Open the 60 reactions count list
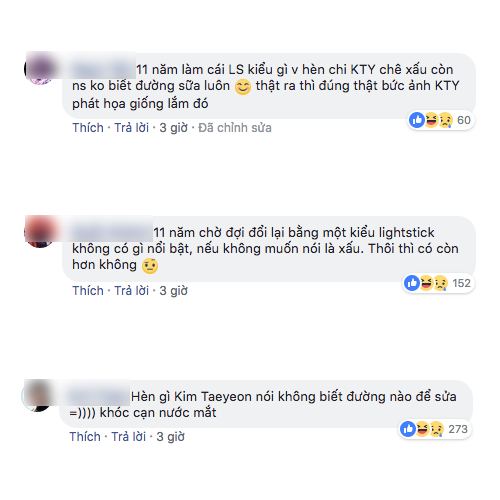This screenshot has width=500, height=500. (464, 120)
